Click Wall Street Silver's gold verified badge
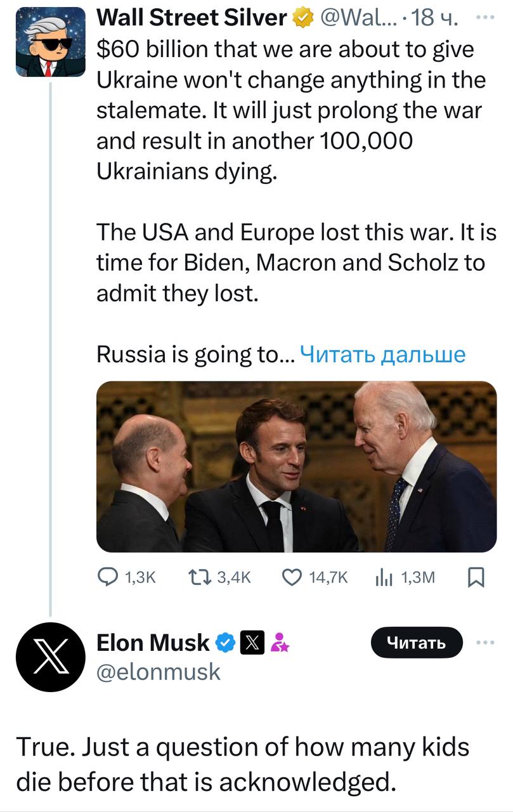The image size is (513, 812). pos(303,19)
